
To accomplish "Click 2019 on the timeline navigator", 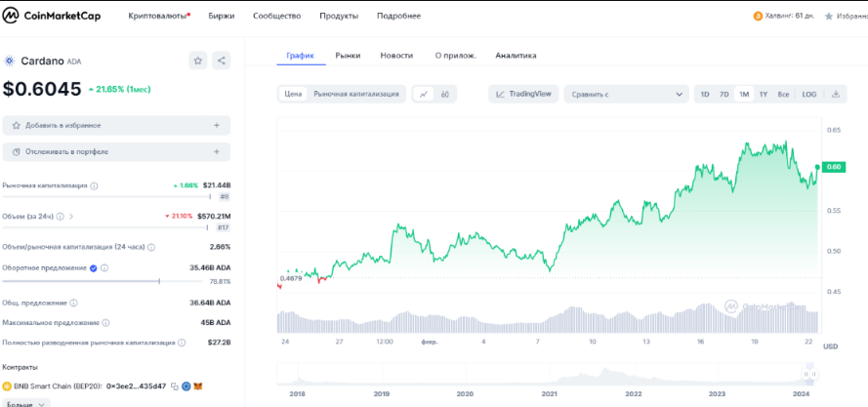I will 382,394.
